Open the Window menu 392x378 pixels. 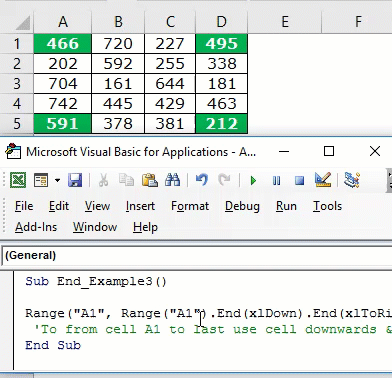95,227
